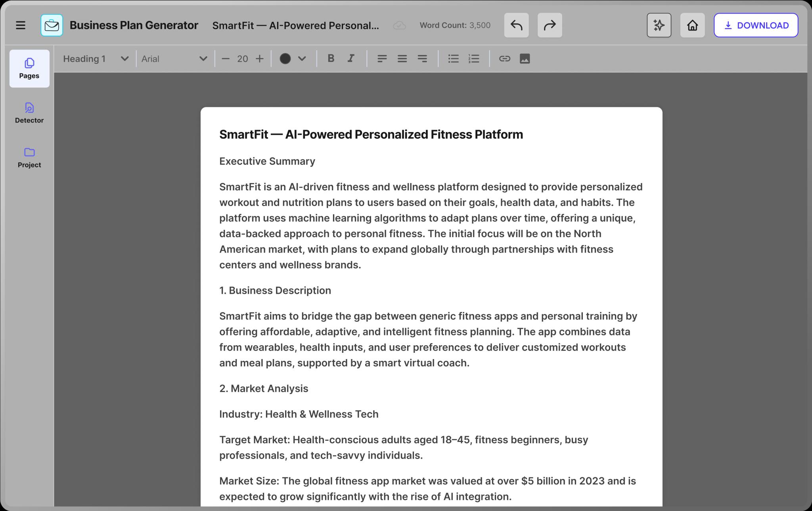Viewport: 812px width, 511px height.
Task: Create a bulleted list
Action: click(x=453, y=59)
